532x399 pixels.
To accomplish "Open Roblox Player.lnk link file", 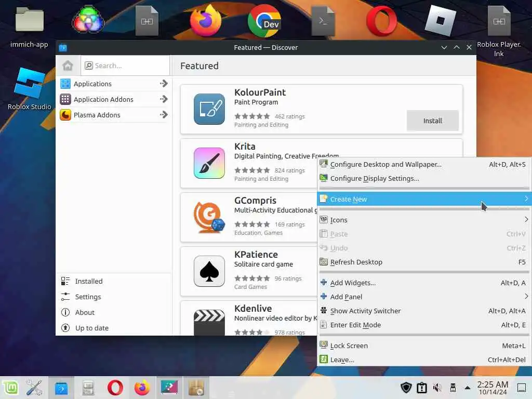I will [499, 31].
